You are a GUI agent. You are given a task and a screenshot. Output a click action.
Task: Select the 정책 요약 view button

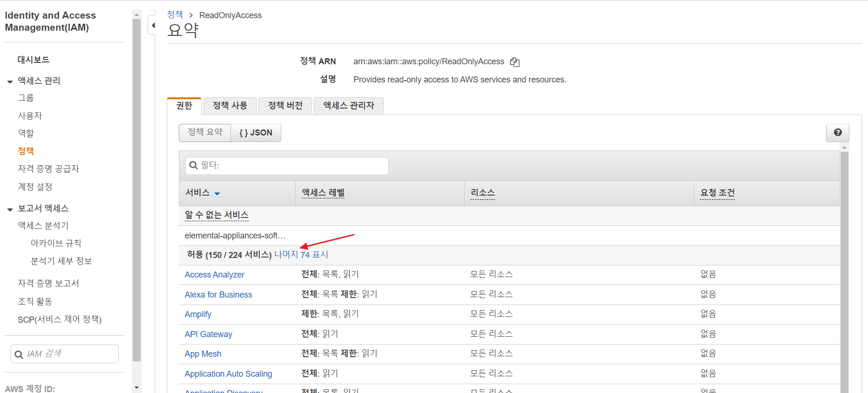(205, 133)
